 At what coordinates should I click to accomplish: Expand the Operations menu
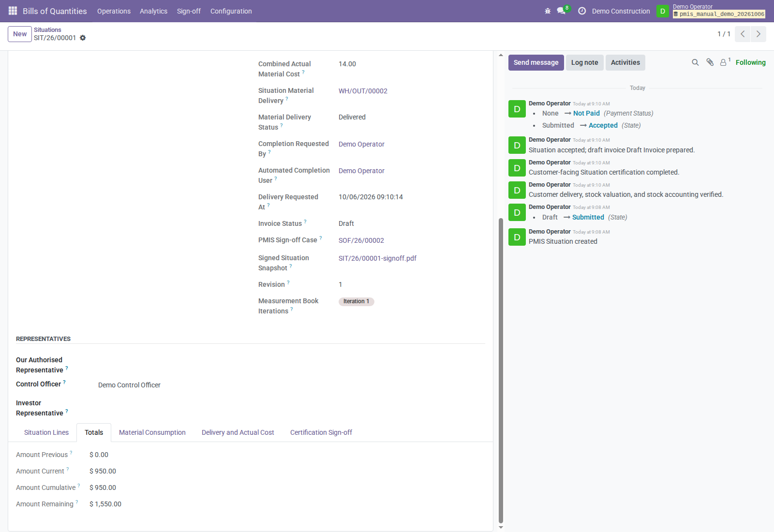tap(114, 11)
